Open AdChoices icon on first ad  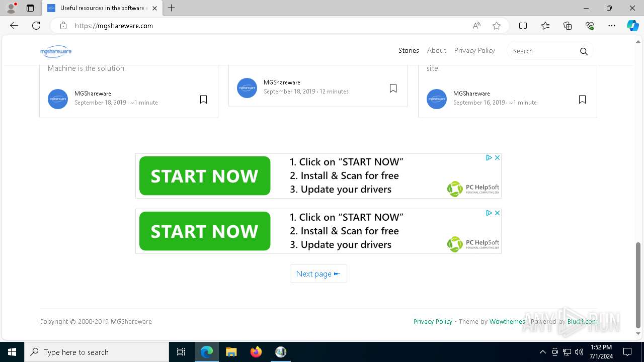point(489,157)
